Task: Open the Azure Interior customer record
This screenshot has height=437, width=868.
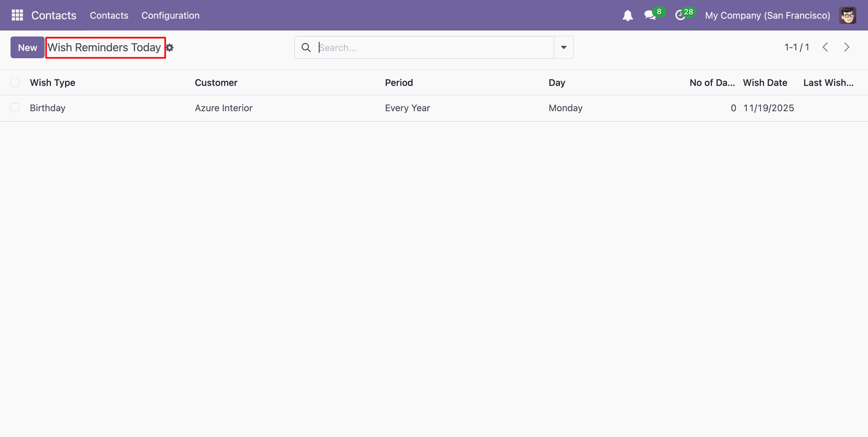Action: [223, 108]
